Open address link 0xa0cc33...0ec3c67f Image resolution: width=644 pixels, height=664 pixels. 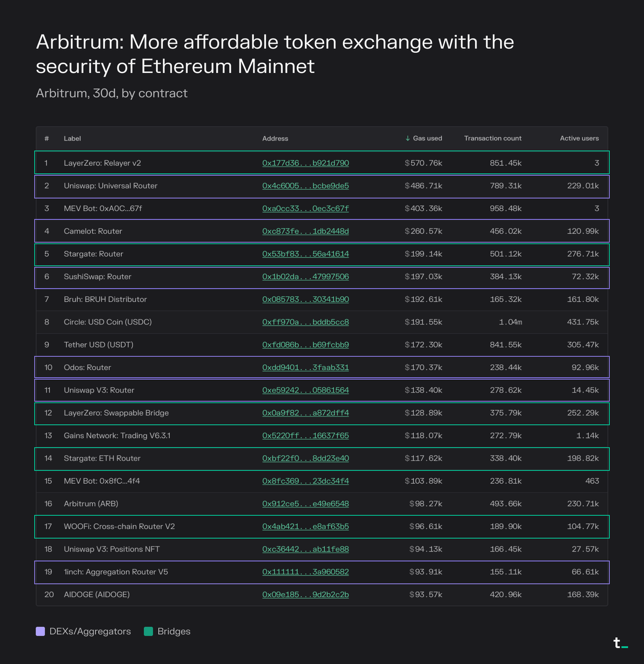pos(305,209)
